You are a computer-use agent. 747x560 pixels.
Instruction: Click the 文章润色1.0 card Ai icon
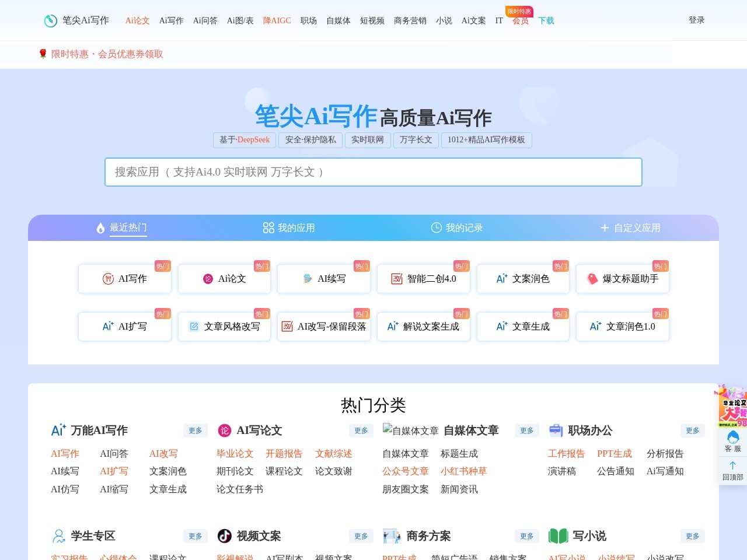[595, 327]
